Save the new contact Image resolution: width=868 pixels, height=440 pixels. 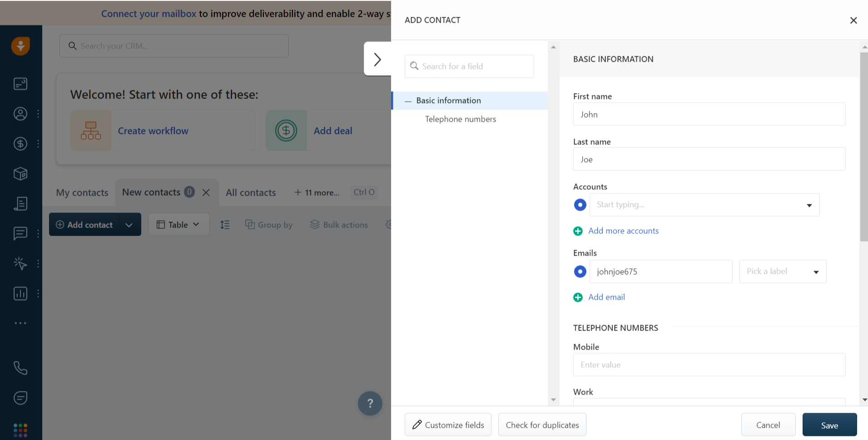tap(829, 425)
